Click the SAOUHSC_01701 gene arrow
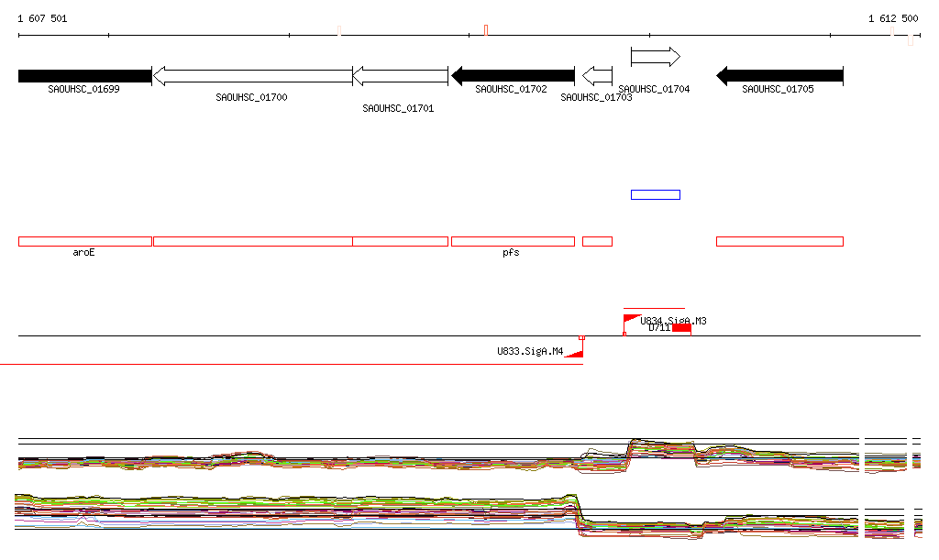939x560 pixels. (400, 76)
